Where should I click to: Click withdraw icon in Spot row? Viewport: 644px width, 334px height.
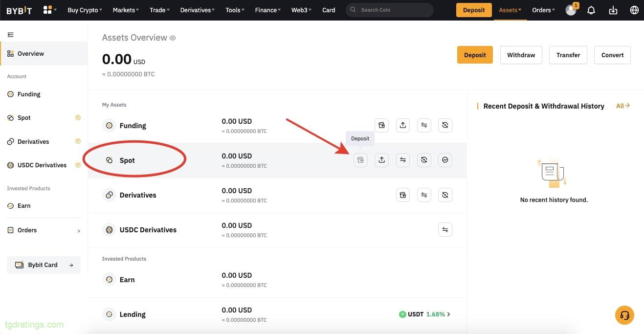[381, 160]
